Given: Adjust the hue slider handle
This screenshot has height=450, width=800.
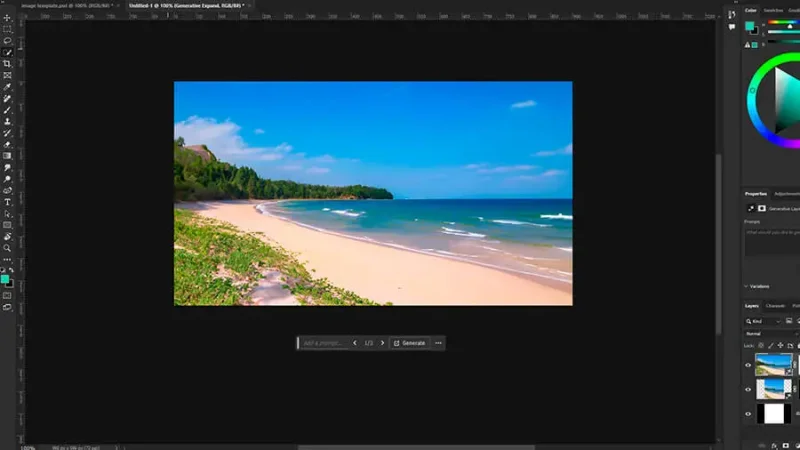Looking at the screenshot, I should pos(790,26).
